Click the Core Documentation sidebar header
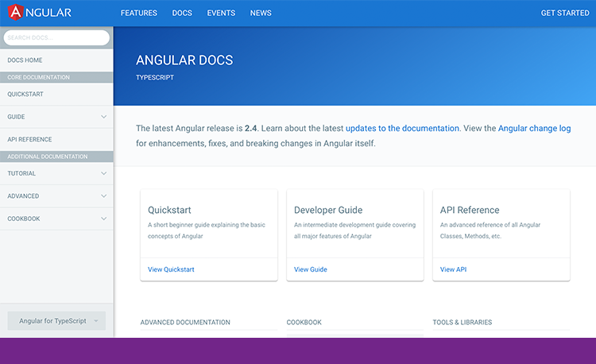Image resolution: width=596 pixels, height=364 pixels. (x=56, y=77)
